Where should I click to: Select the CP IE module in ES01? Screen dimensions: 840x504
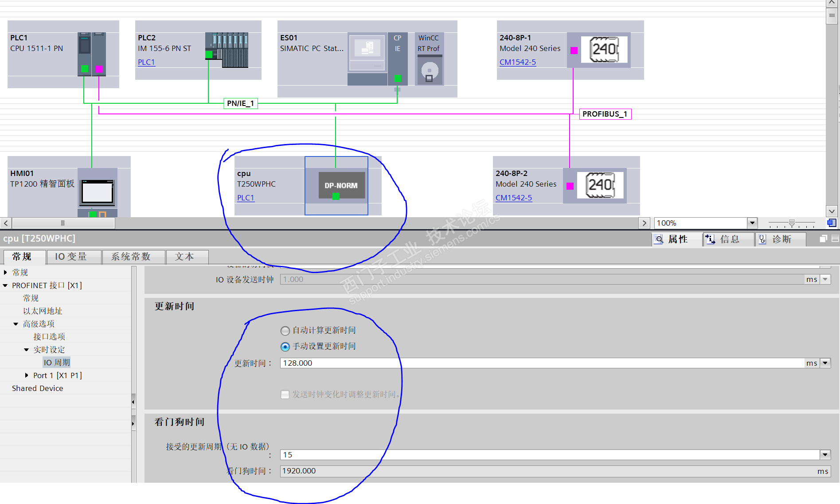tap(398, 59)
